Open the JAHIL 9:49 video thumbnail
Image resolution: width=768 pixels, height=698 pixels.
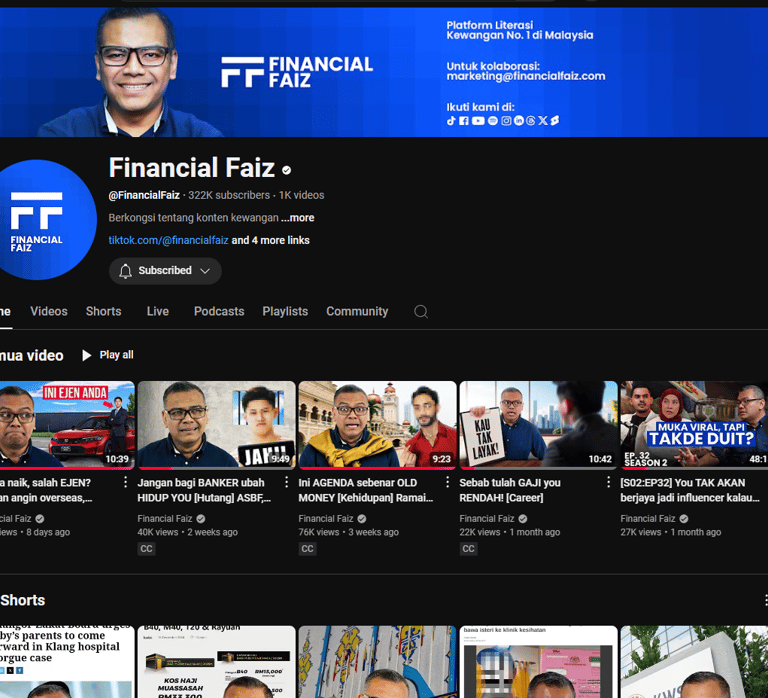[216, 425]
